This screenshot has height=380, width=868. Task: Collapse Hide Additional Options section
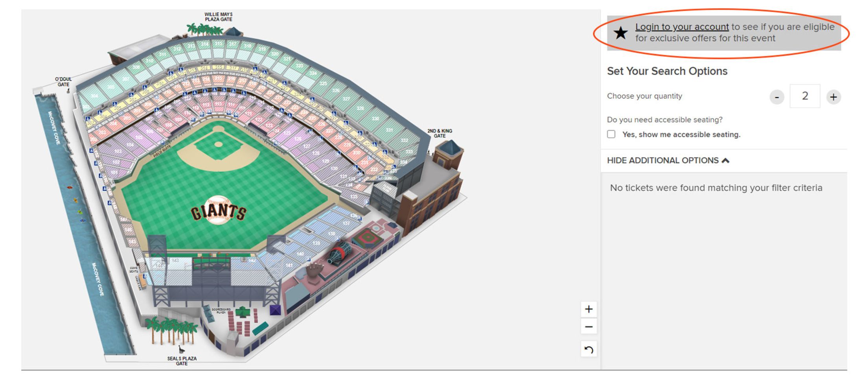click(x=668, y=160)
